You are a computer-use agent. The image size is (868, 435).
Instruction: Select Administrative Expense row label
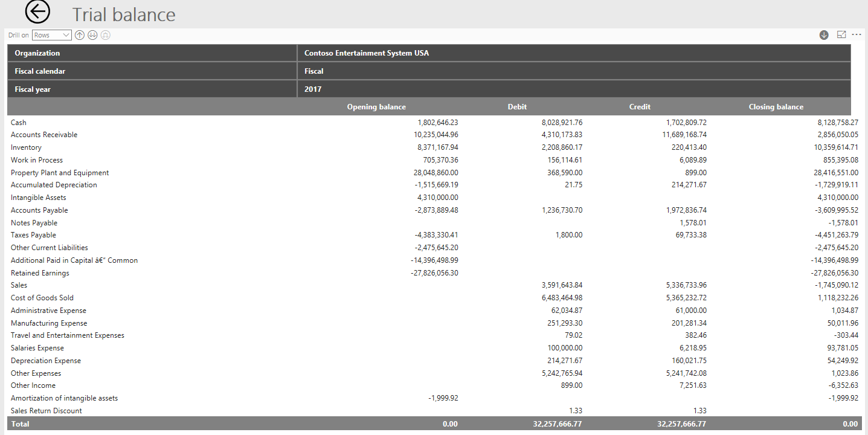tap(48, 311)
